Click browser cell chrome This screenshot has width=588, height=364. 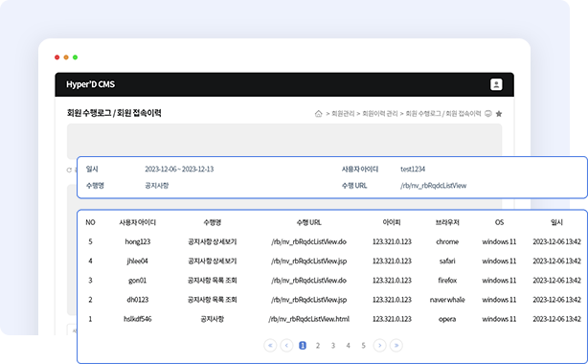coord(447,241)
